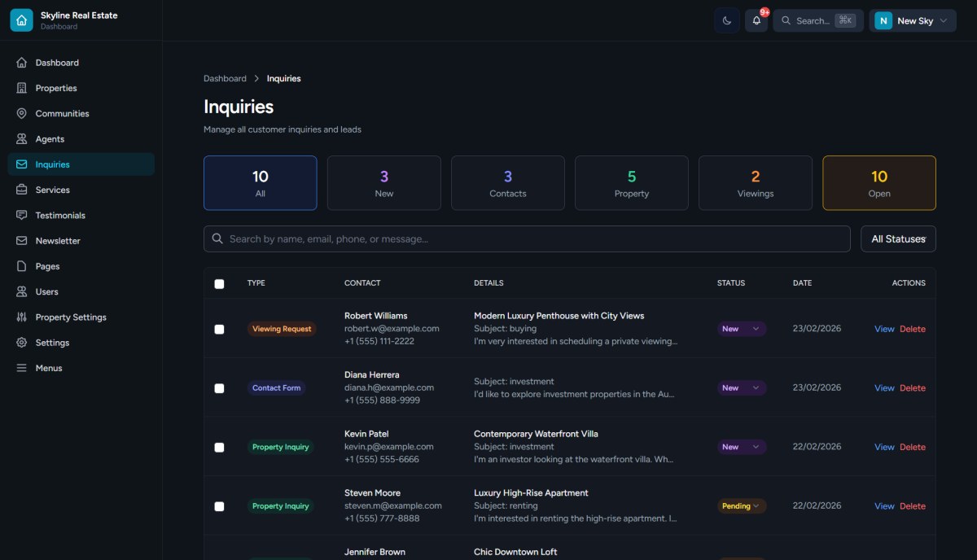Click Modern Luxury Penthouse with City Views
The width and height of the screenshot is (977, 560).
[x=559, y=316]
